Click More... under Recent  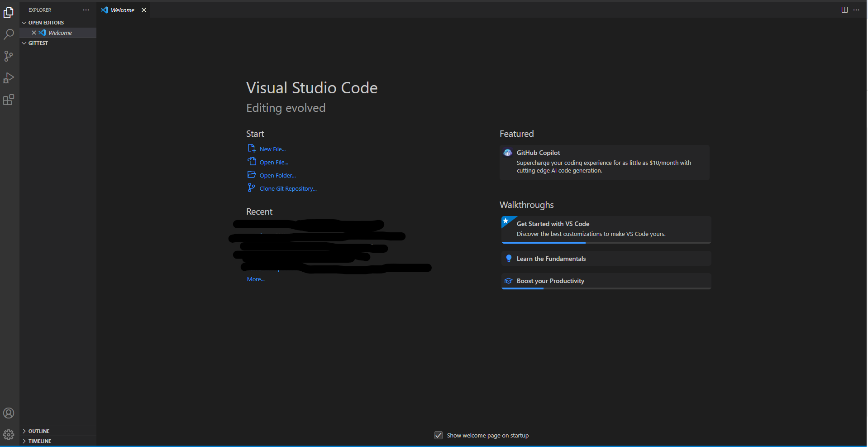coord(256,279)
